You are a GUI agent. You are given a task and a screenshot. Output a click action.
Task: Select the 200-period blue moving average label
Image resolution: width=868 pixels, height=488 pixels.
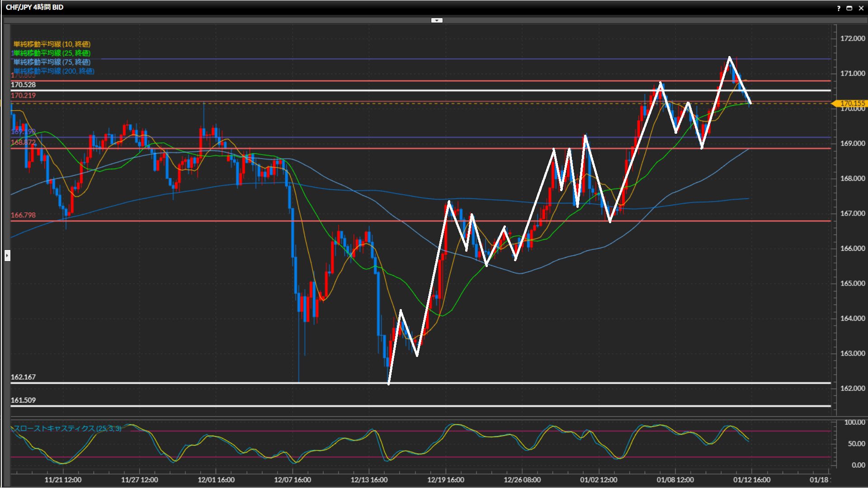(54, 71)
